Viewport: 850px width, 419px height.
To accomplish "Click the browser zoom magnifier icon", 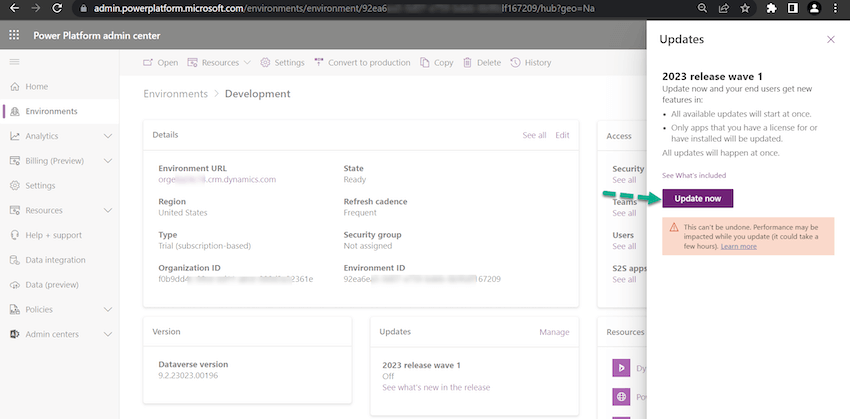I will click(x=702, y=9).
